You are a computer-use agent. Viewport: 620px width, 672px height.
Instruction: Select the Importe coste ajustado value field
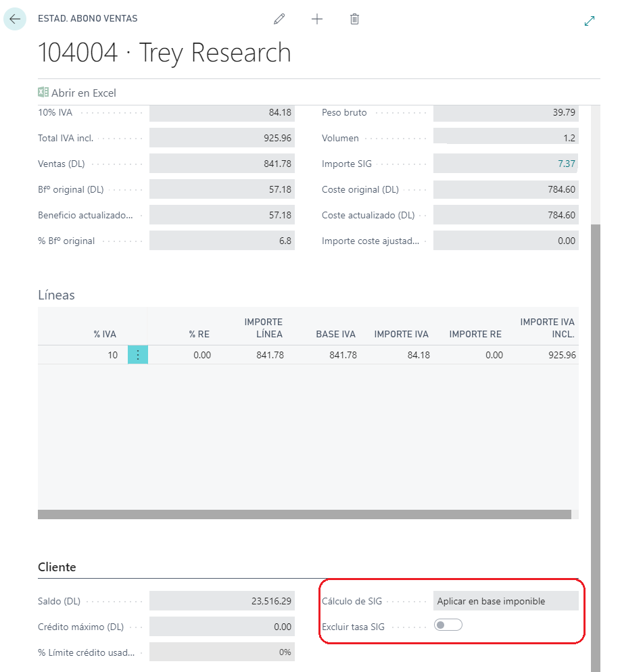tap(506, 241)
